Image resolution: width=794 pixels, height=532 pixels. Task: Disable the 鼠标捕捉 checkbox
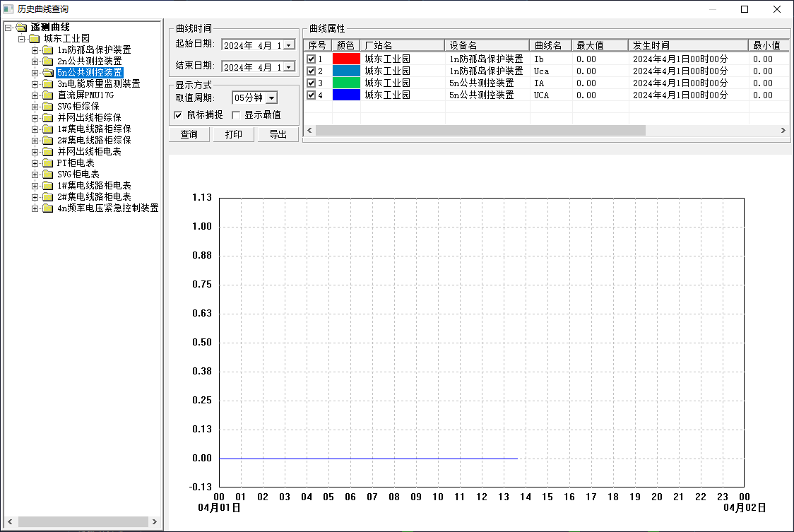point(178,115)
